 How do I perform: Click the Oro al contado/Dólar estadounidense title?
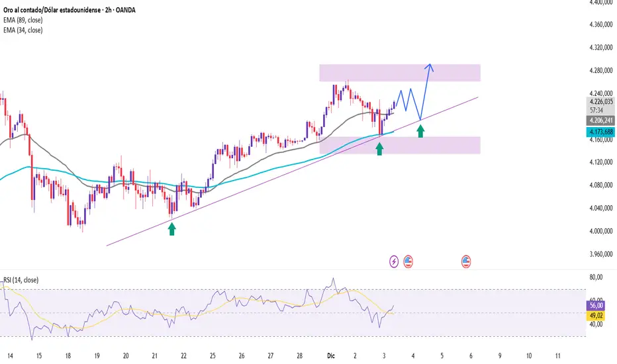coord(70,10)
